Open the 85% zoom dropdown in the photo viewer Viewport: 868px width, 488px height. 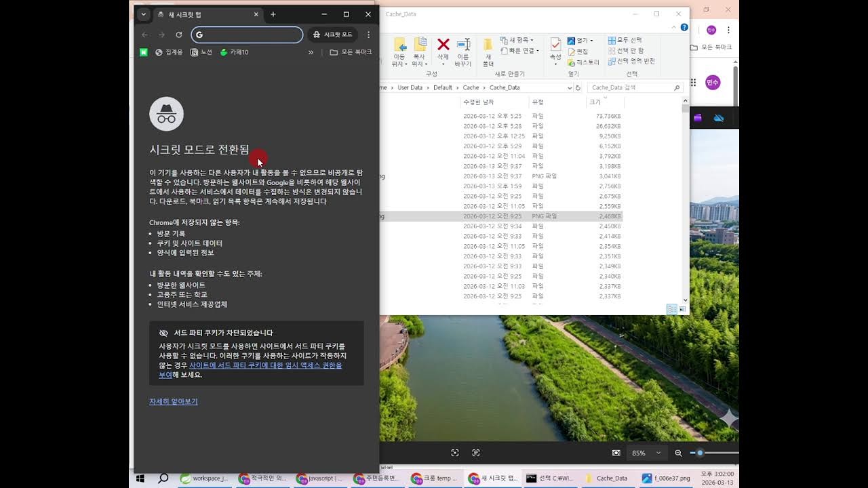(647, 453)
